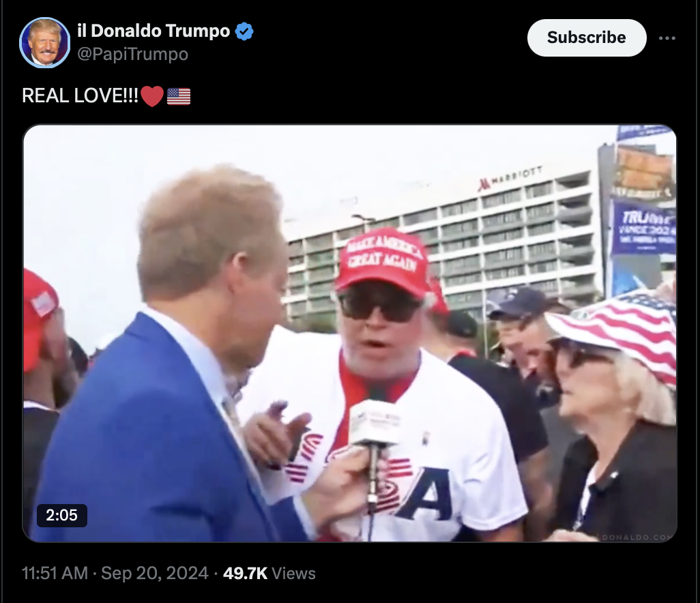Open the il Donaldo Trumpo profile avatar
This screenshot has height=603, width=700.
click(x=44, y=43)
